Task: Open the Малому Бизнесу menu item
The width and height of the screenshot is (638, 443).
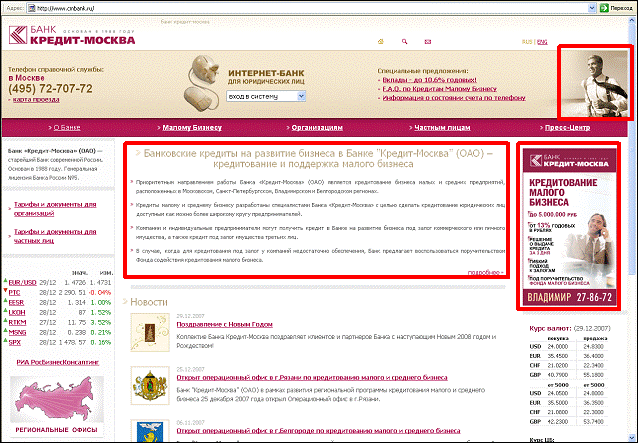Action: tap(192, 127)
